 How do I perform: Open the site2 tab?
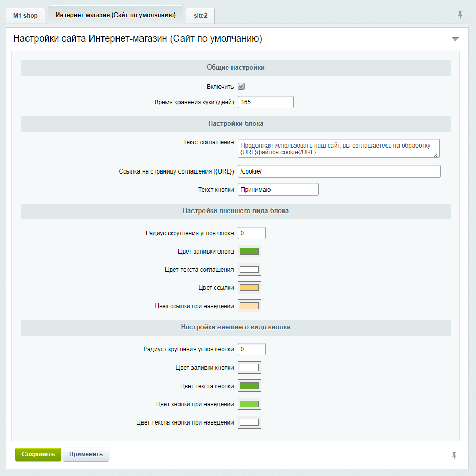tap(200, 15)
